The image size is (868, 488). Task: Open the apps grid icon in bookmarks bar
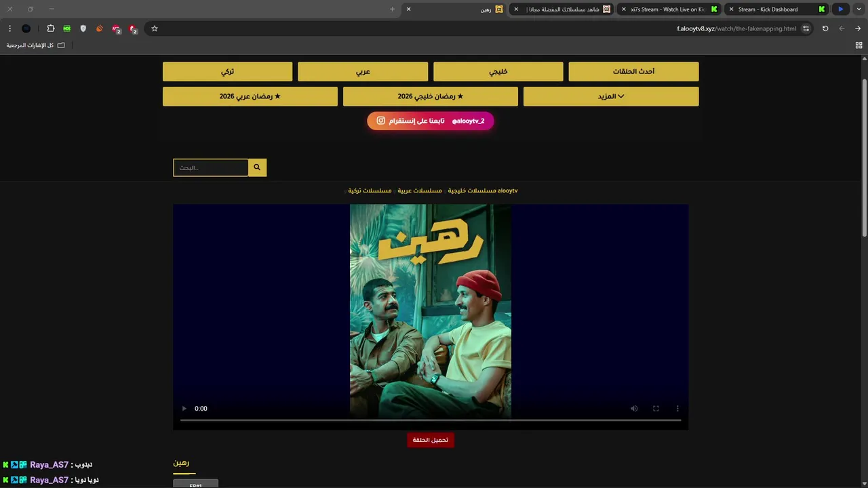pos(859,45)
